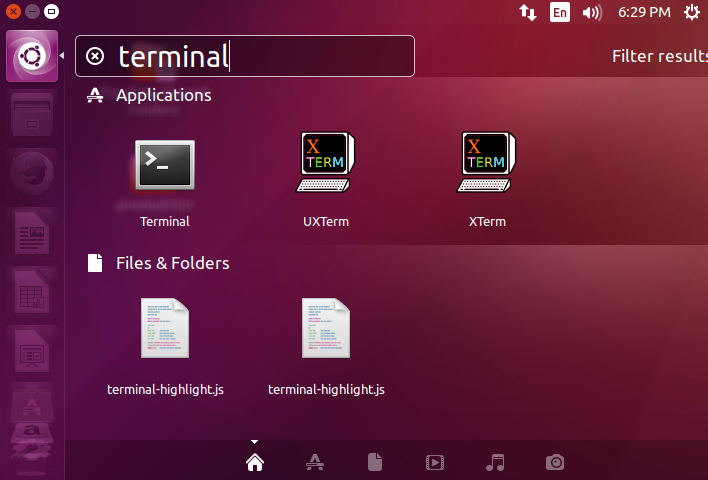Expand the Applications results category

163,95
